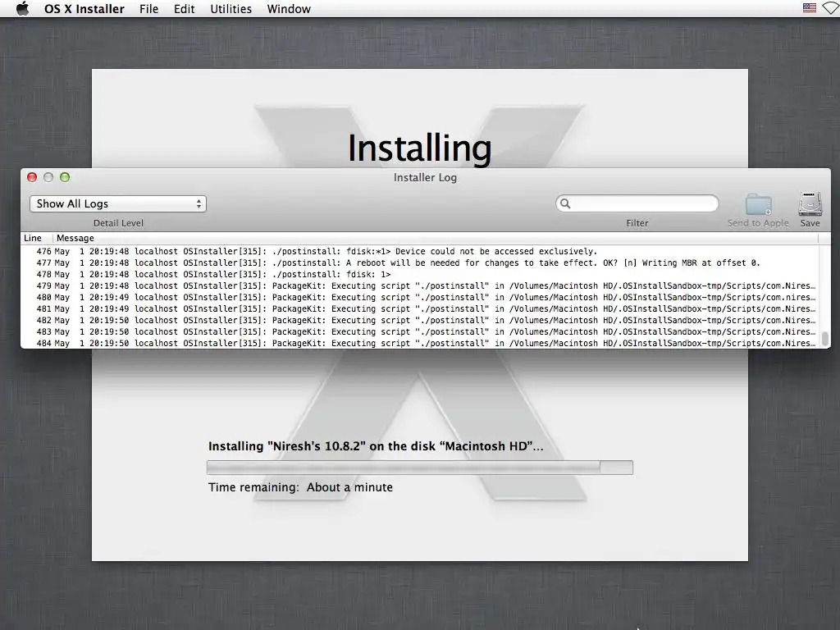The image size is (840, 630).
Task: Close the Installer Log window
Action: (32, 177)
